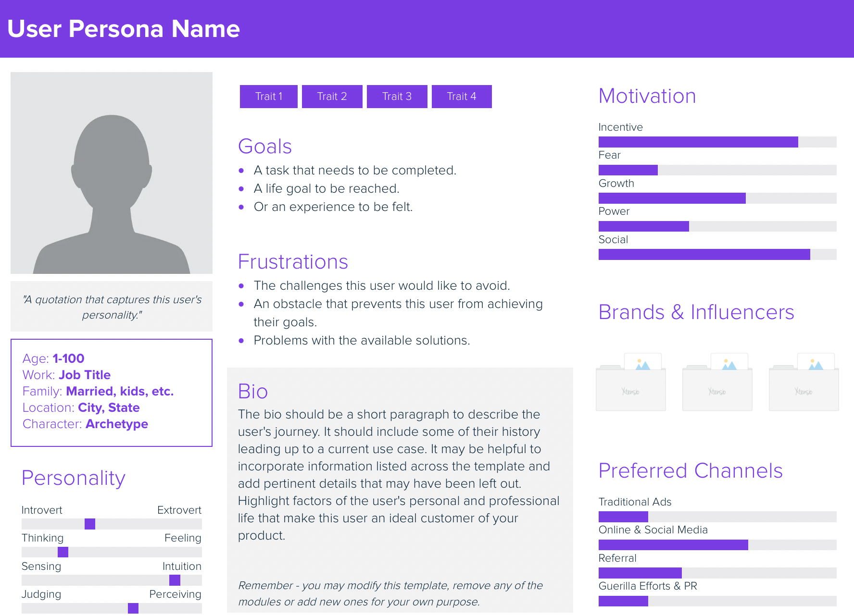Click the Social motivation bar
Screen dimensions: 854x616
717,254
